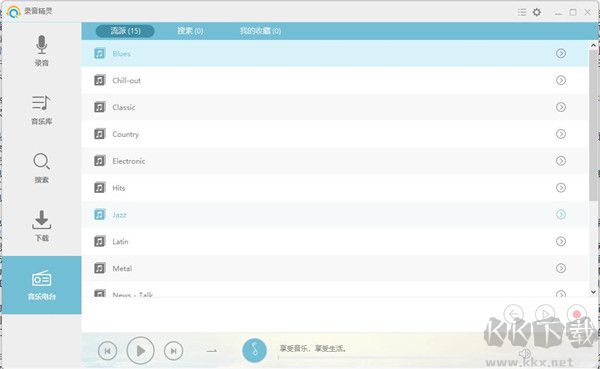Click the music note icon beside Blues

[99, 53]
